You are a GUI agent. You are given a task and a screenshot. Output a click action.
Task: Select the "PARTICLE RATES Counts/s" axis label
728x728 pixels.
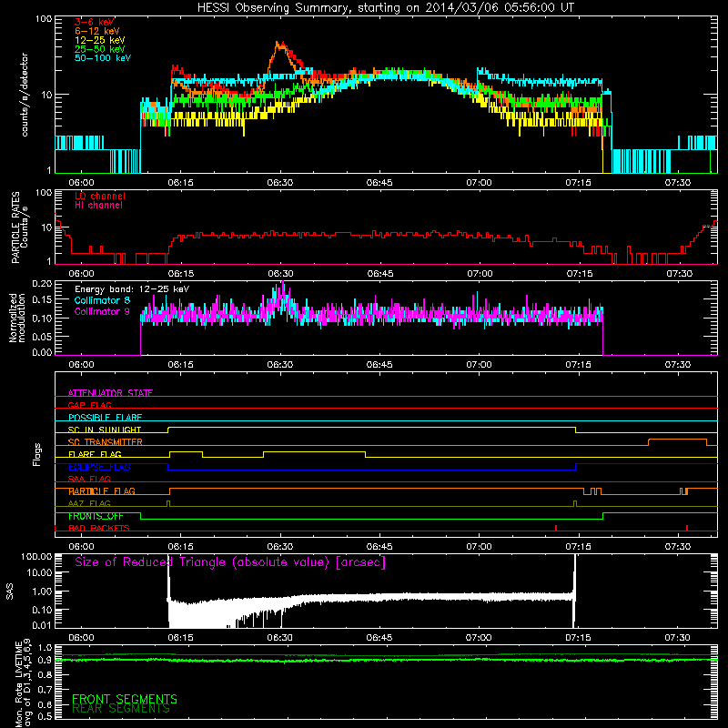pyautogui.click(x=19, y=227)
